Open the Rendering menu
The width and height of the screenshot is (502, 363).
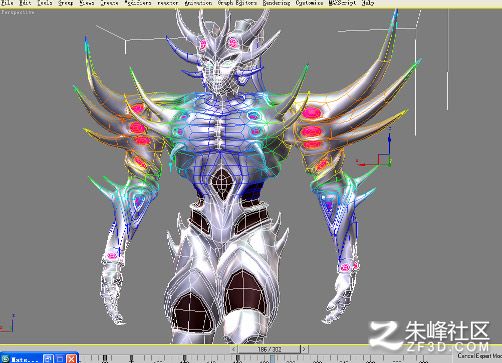[276, 3]
